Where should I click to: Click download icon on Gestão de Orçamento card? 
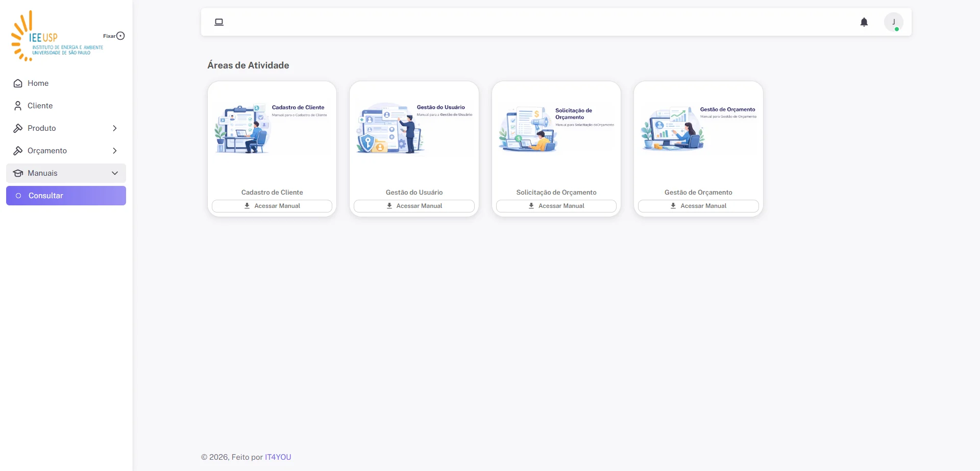point(673,206)
